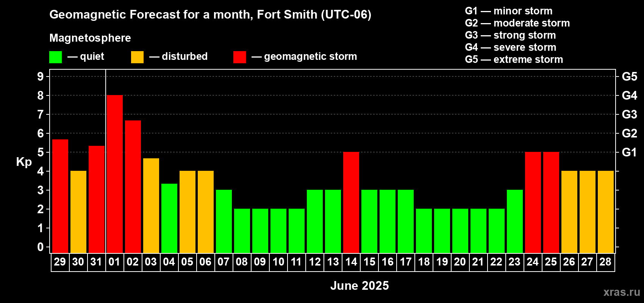
Task: Click the Kp axis value 5
Action: 41,152
